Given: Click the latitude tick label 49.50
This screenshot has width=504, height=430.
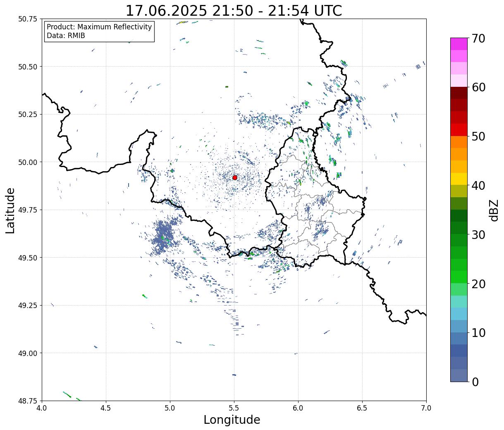Looking at the screenshot, I should tap(28, 258).
